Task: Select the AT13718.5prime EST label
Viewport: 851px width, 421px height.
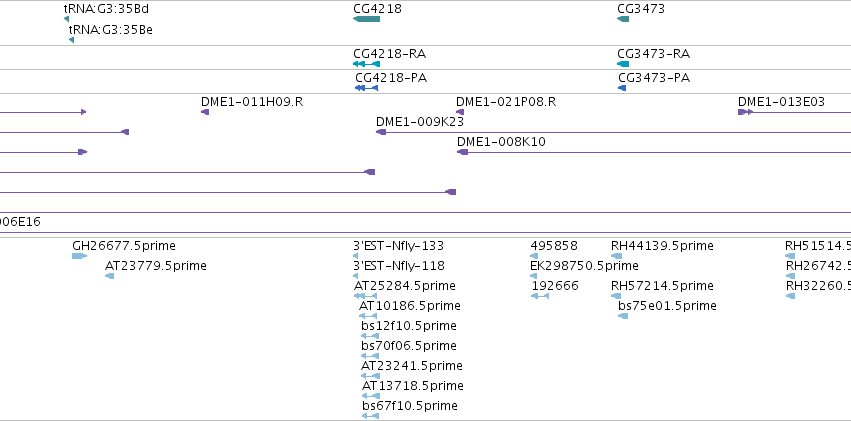Action: [412, 386]
